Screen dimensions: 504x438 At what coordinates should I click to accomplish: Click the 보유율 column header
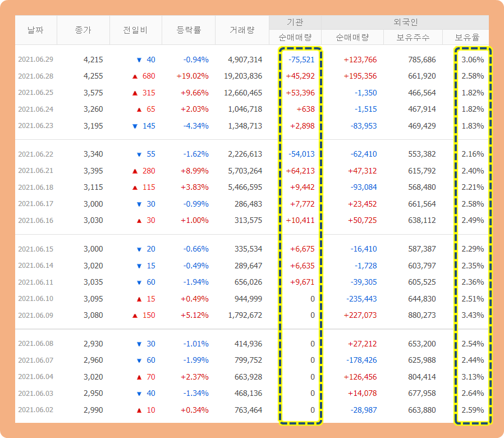[x=466, y=37]
